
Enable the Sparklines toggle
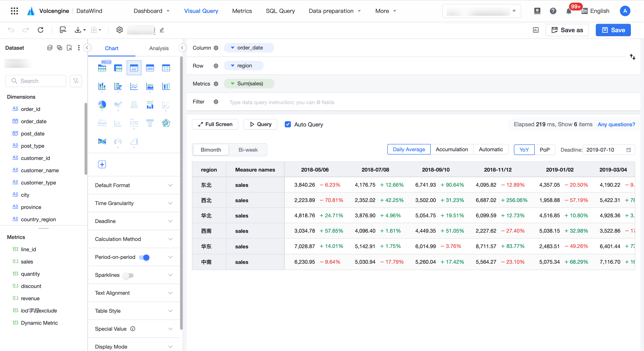point(129,275)
